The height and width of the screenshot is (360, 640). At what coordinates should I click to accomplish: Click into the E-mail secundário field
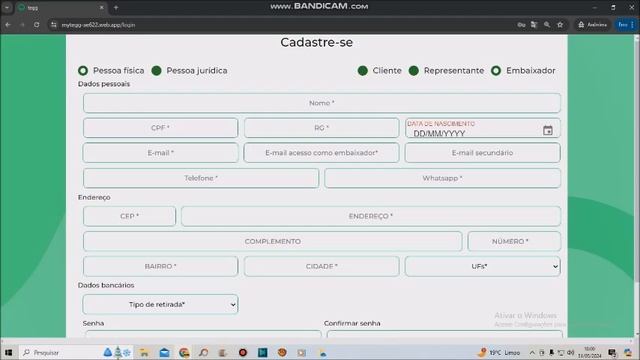[x=482, y=153]
